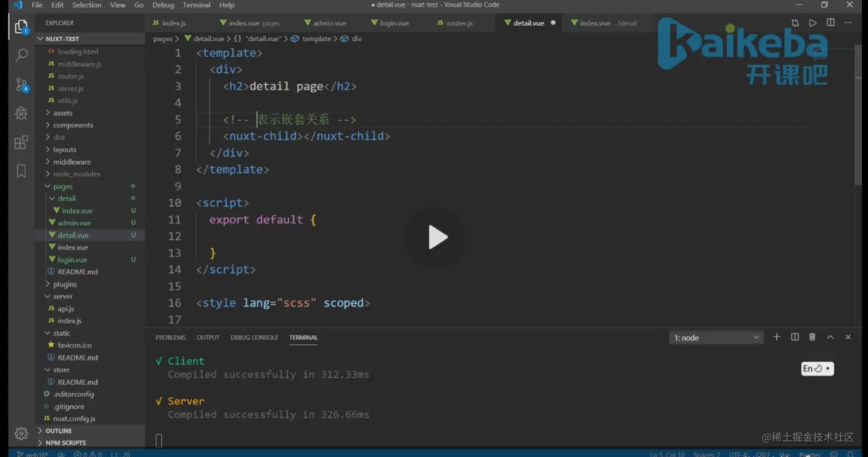
Task: Open the Debug view bug icon
Action: [21, 113]
